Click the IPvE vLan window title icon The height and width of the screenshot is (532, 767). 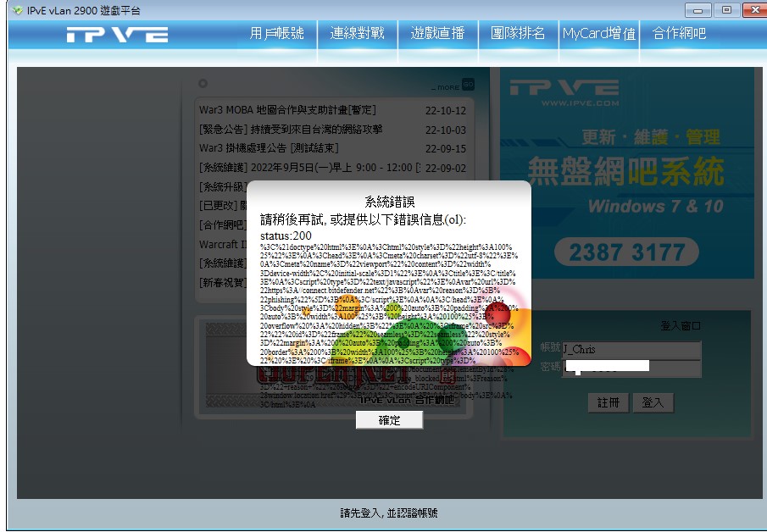click(x=18, y=10)
